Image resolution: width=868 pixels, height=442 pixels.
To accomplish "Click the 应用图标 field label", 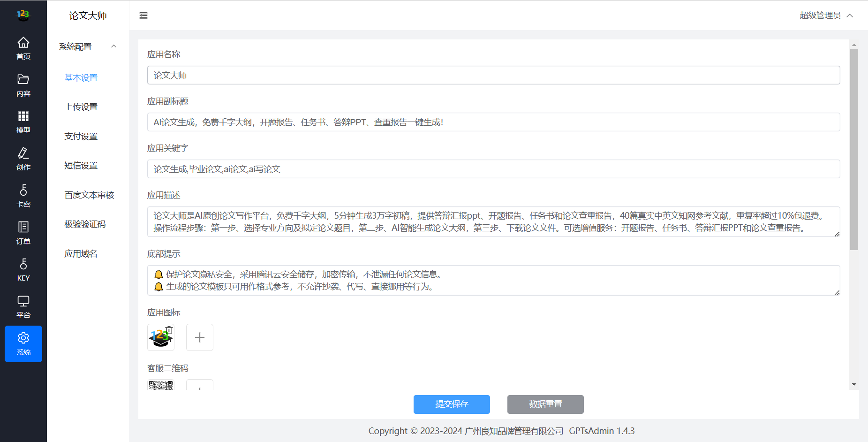I will click(164, 312).
